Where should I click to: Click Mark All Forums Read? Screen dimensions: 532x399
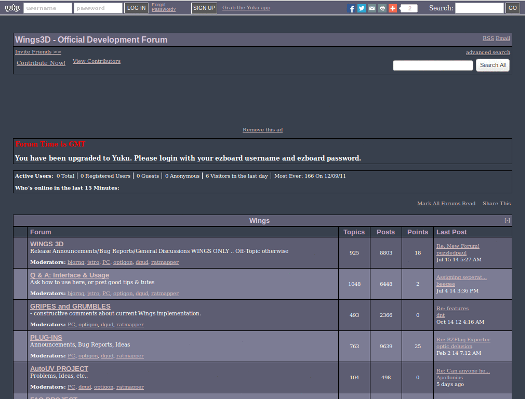tap(446, 204)
